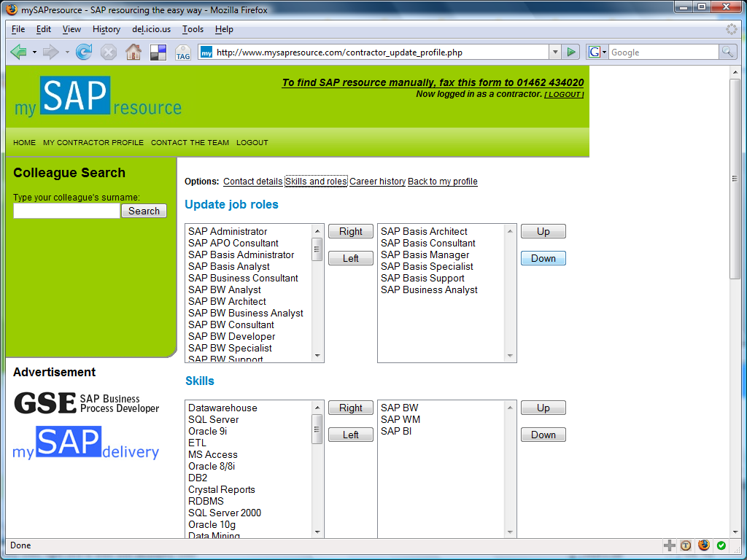Open the mySAPdelivery advertisement banner

[x=86, y=443]
